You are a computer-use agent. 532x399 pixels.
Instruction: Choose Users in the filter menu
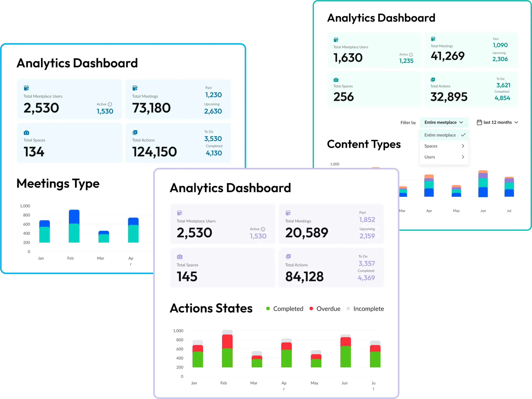(444, 157)
